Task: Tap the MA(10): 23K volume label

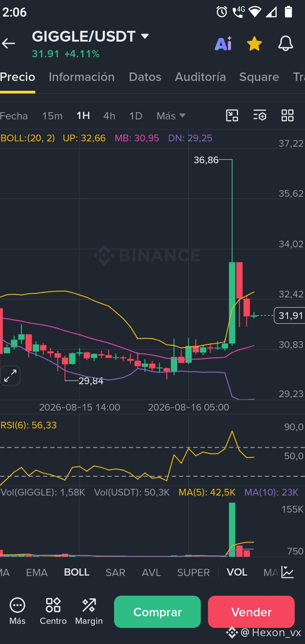Action: coord(271,492)
